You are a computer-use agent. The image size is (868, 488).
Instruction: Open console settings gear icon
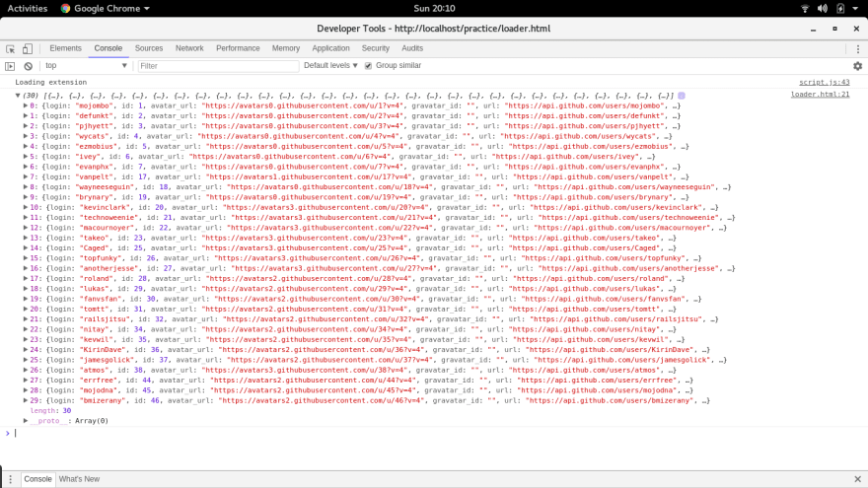pyautogui.click(x=857, y=66)
